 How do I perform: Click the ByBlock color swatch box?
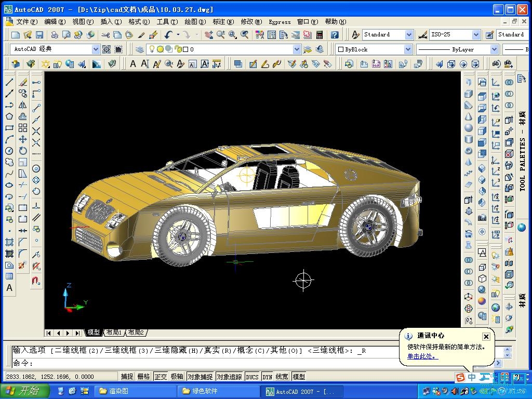point(341,49)
